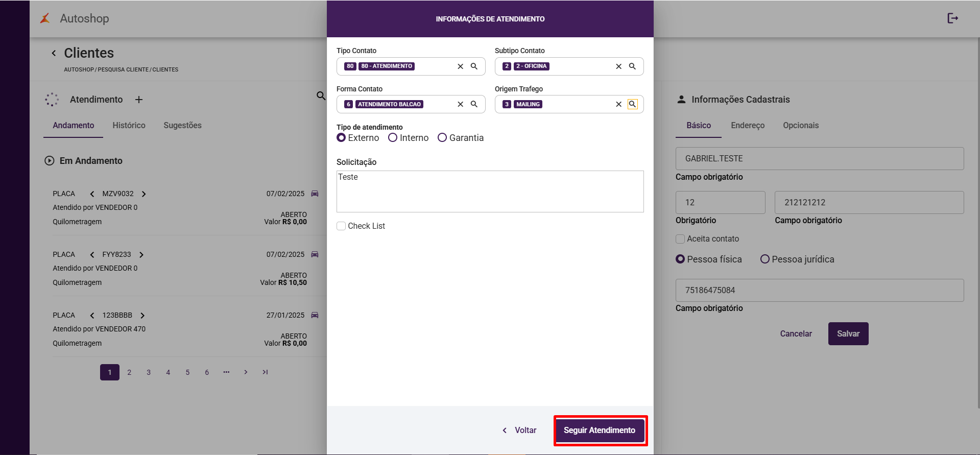Image resolution: width=980 pixels, height=455 pixels.
Task: Show next plate after FYY8233
Action: (141, 255)
